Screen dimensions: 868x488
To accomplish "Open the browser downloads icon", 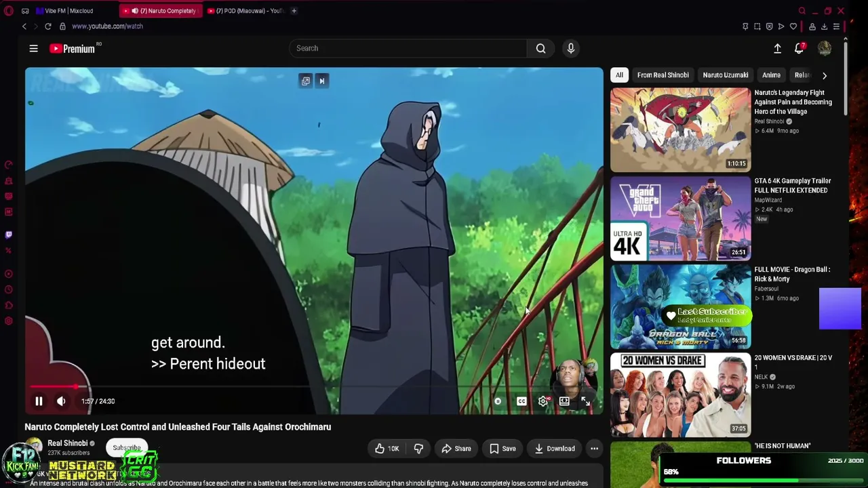I will tap(825, 26).
